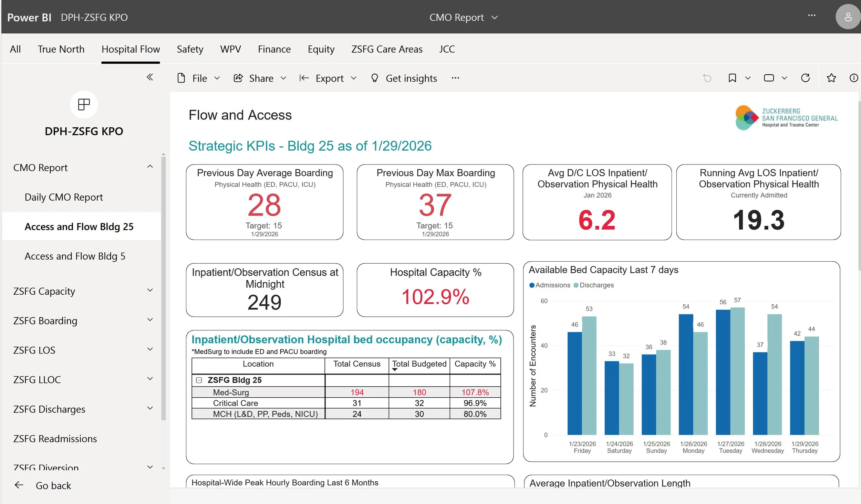Image resolution: width=861 pixels, height=504 pixels.
Task: Collapse the report navigation pane
Action: point(150,77)
